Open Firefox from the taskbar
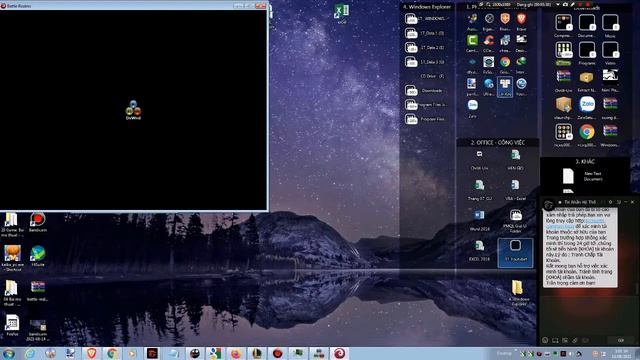640x360 pixels. tap(236, 353)
